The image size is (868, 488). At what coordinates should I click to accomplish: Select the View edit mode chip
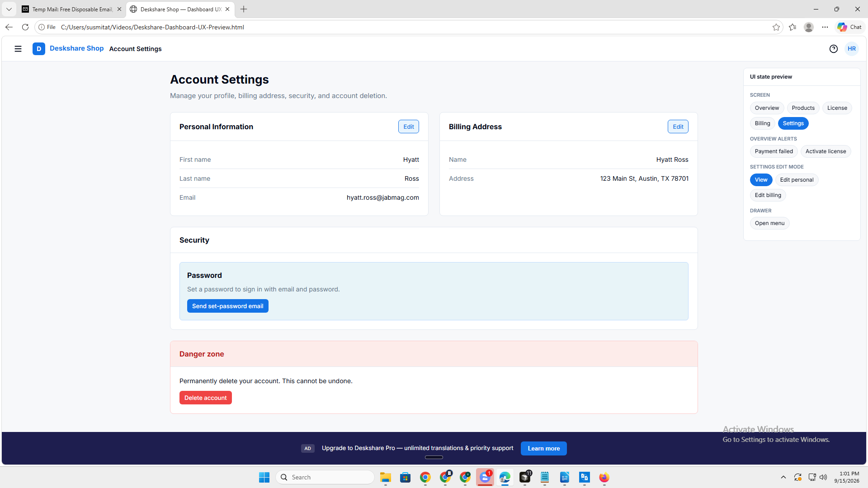(x=761, y=180)
